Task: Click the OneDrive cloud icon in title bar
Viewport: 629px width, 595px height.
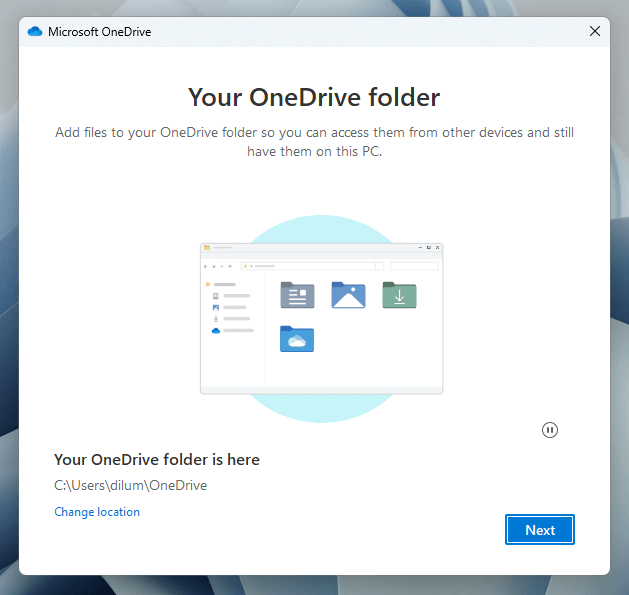Action: 35,31
